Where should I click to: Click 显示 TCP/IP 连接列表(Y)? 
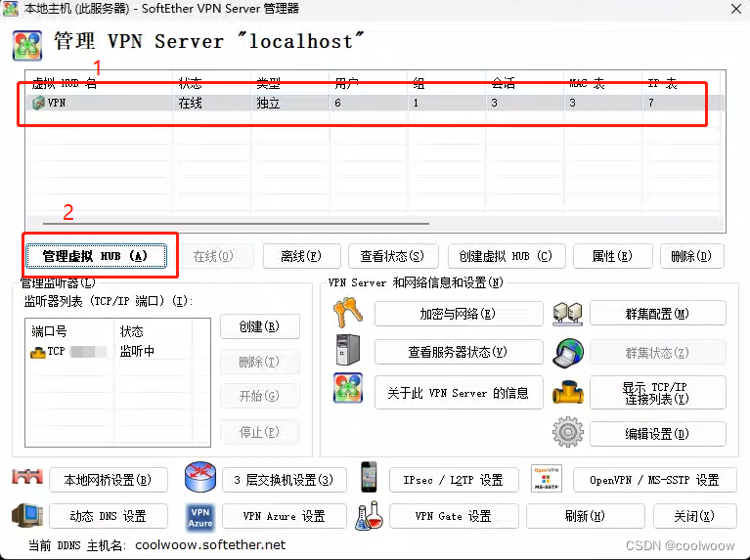click(658, 393)
